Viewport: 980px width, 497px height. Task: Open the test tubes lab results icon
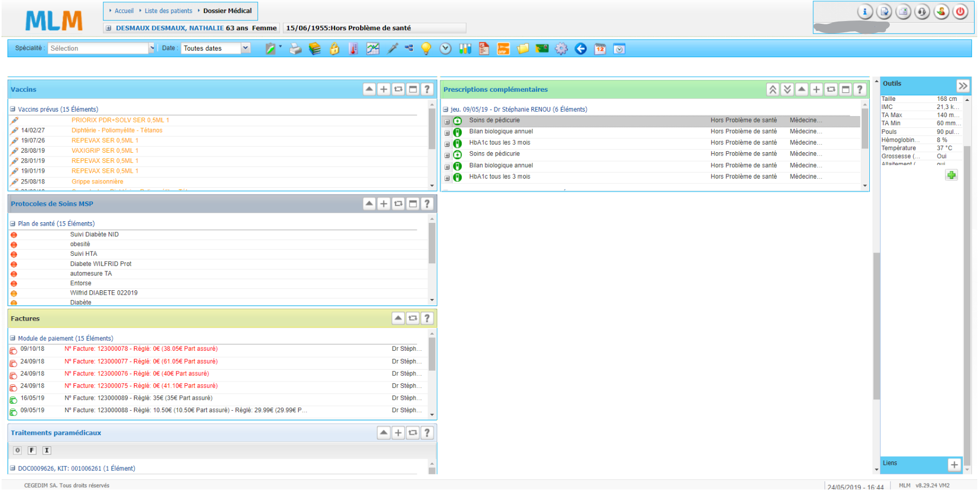pyautogui.click(x=465, y=49)
